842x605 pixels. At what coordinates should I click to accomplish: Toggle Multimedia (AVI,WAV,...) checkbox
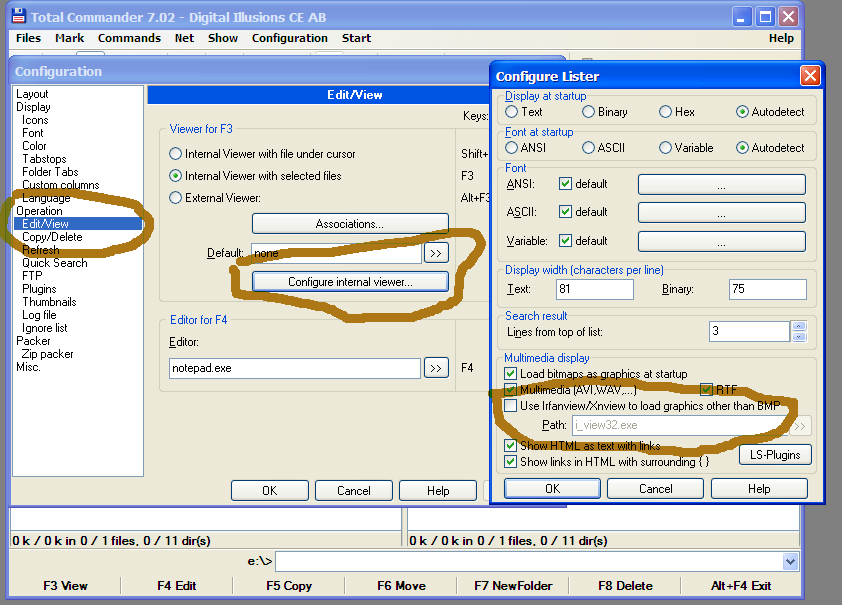point(510,390)
